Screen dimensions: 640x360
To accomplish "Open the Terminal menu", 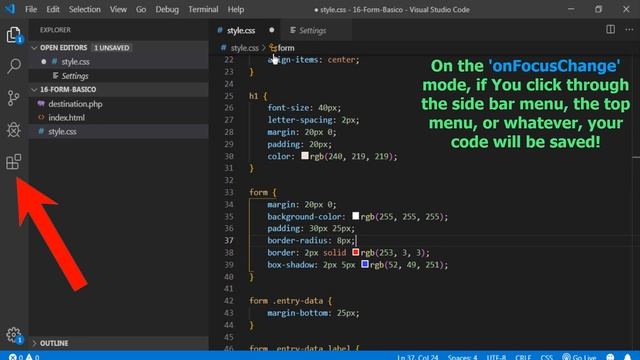I will [203, 9].
